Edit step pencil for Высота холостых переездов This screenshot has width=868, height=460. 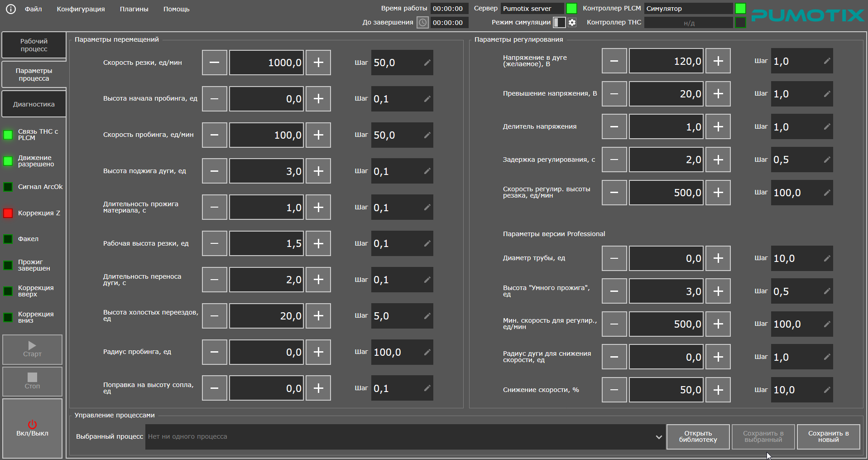click(427, 316)
